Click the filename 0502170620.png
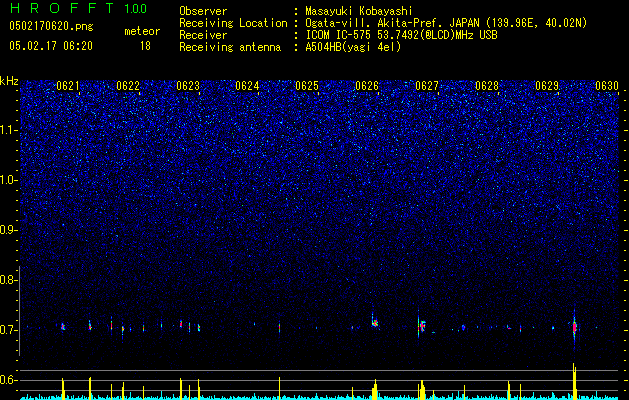 tap(51, 26)
